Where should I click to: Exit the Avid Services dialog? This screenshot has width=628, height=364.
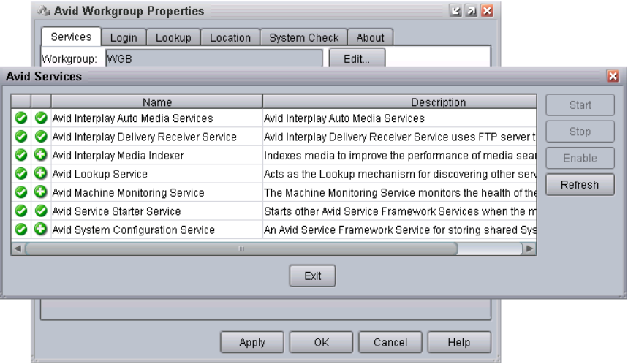[x=312, y=276]
